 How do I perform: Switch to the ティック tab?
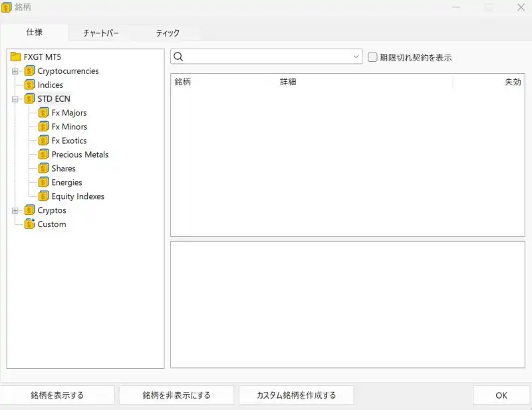[x=168, y=33]
